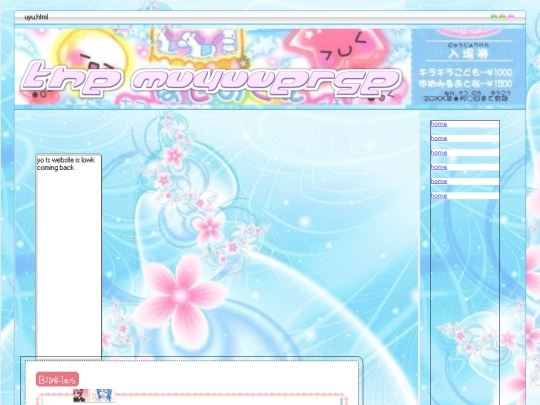
Task: Open the fifth home link in sidebar
Action: 439,181
